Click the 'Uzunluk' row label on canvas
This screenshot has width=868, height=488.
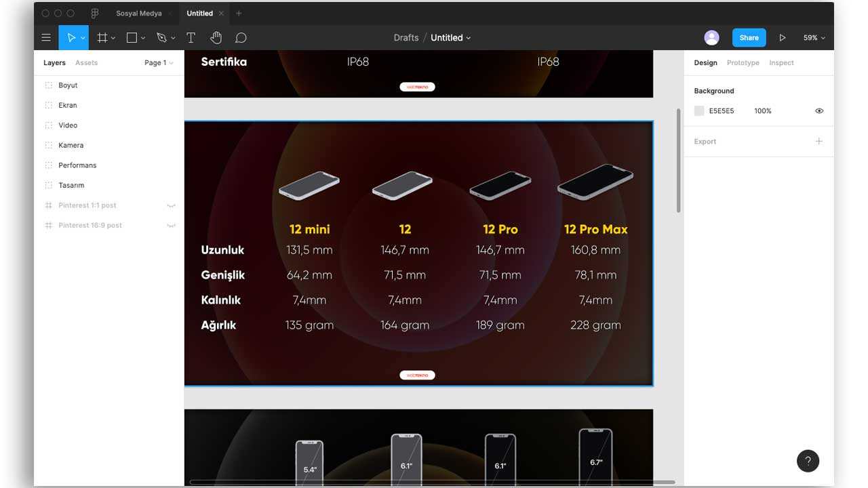(222, 250)
